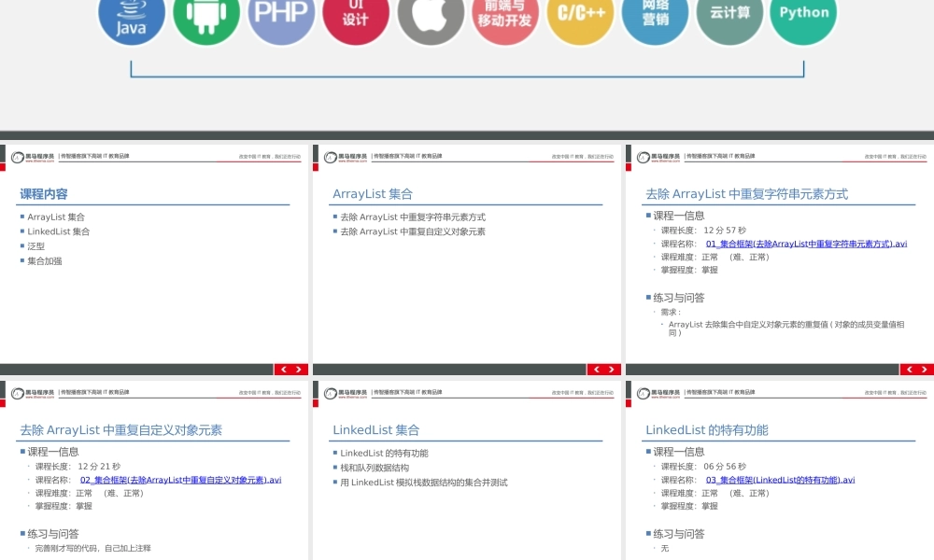The width and height of the screenshot is (934, 560).
Task: Select the Java category icon
Action: point(130,19)
